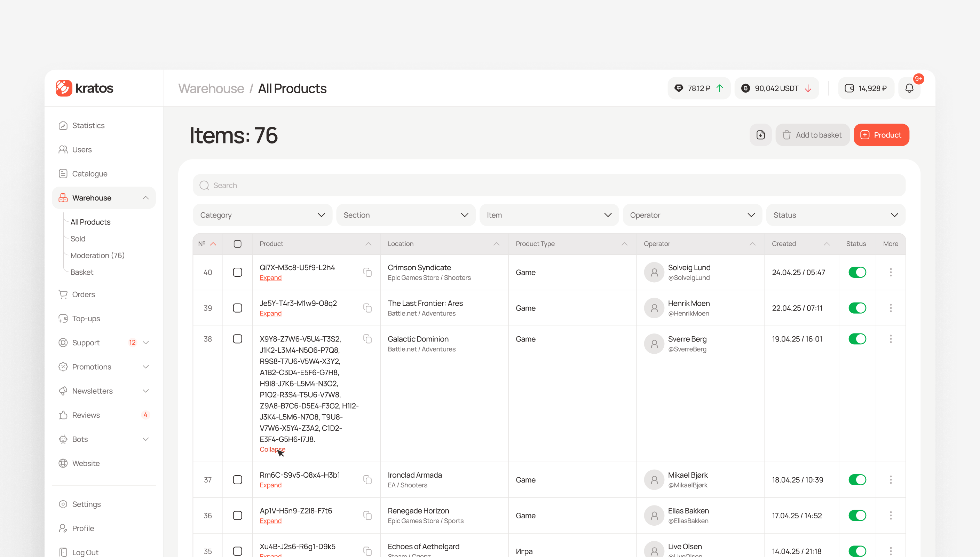The height and width of the screenshot is (557, 980).
Task: Open the Section filter dropdown
Action: tap(406, 215)
